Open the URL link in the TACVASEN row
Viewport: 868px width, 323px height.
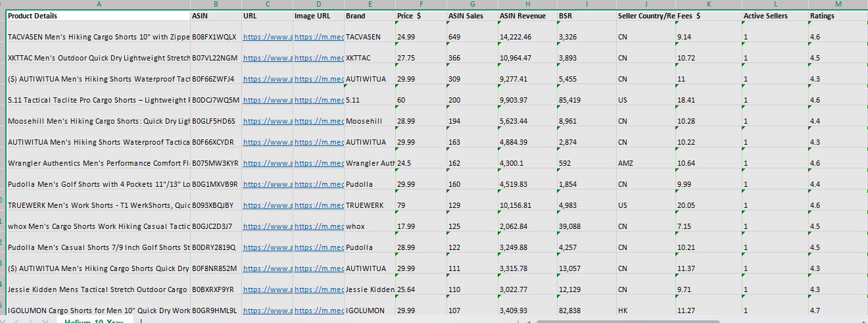tap(268, 37)
